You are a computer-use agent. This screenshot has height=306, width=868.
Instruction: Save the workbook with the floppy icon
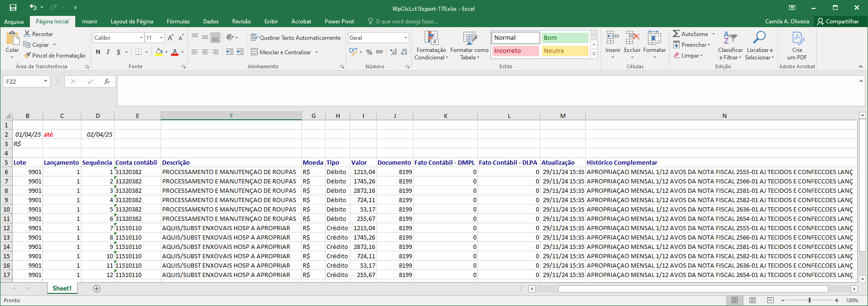[13, 7]
